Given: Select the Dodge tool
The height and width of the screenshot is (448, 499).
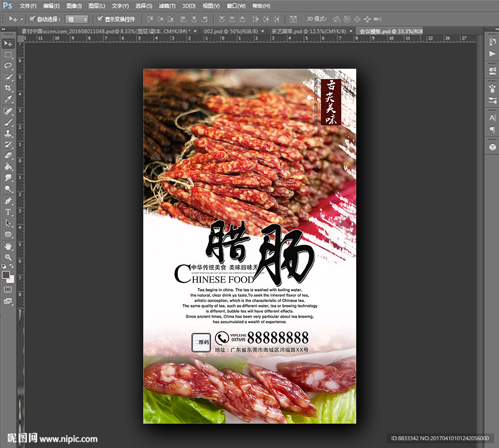Looking at the screenshot, I should click(x=8, y=189).
